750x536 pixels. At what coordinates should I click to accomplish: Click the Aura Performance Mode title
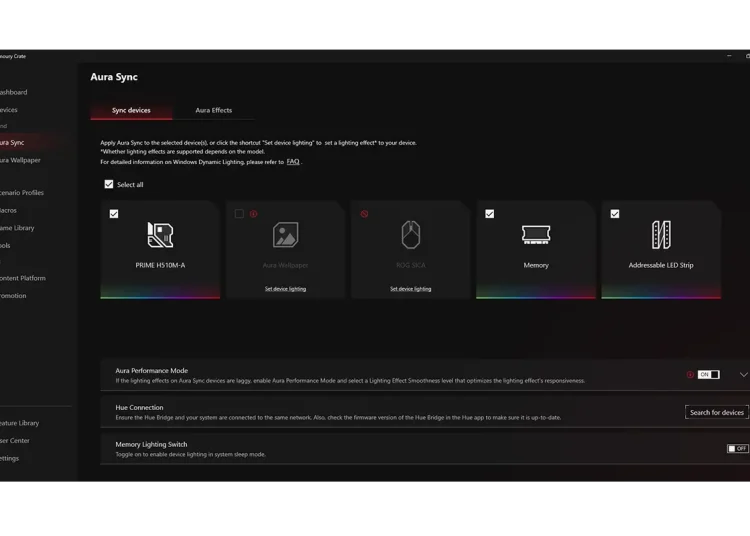coord(152,371)
